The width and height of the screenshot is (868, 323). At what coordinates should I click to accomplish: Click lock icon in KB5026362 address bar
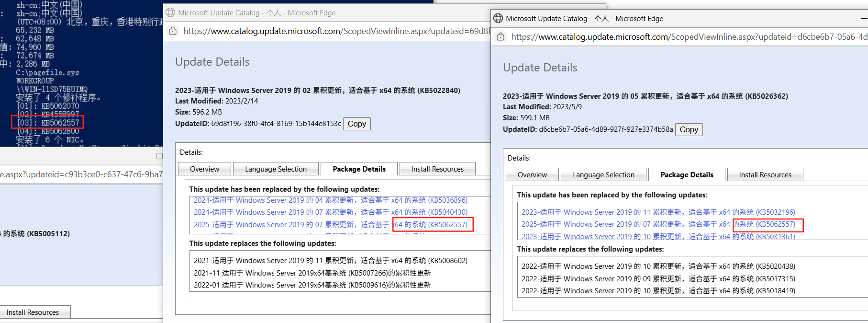(501, 37)
